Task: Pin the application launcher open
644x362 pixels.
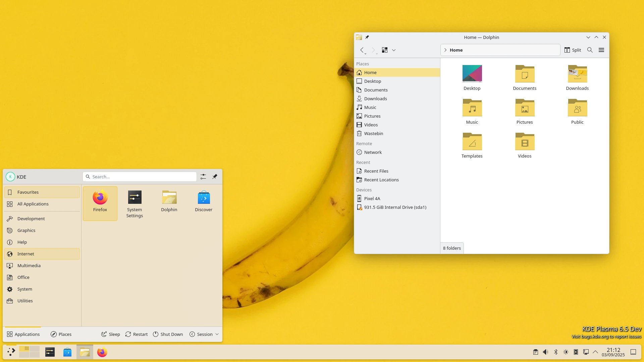Action: click(215, 177)
